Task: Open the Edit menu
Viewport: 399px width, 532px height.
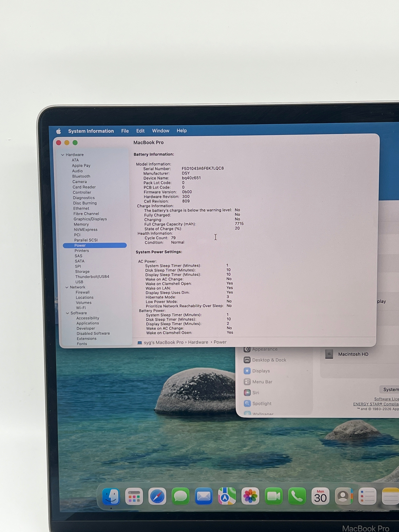Action: pyautogui.click(x=140, y=131)
